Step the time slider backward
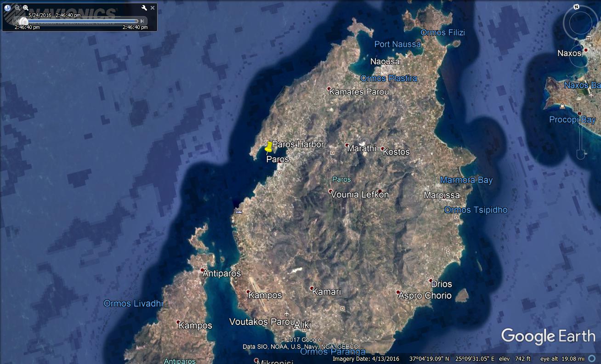This screenshot has height=364, width=601. click(17, 21)
